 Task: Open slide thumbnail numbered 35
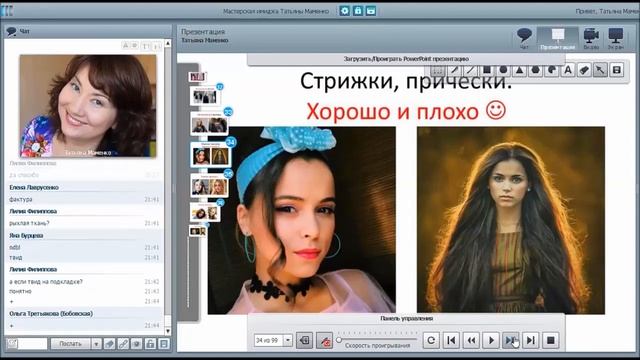tap(209, 186)
